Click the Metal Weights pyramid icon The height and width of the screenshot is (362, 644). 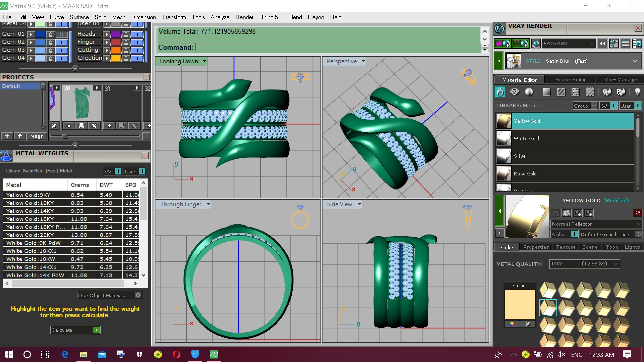[6, 156]
